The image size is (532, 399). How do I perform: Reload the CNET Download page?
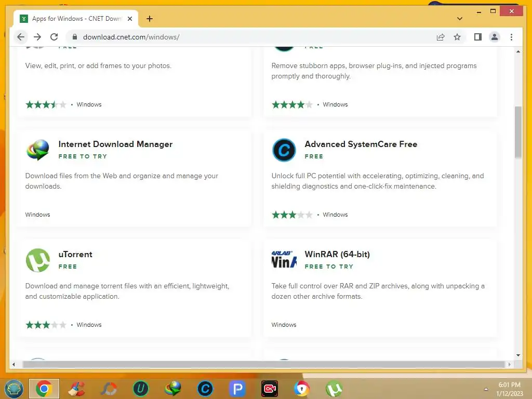(54, 37)
